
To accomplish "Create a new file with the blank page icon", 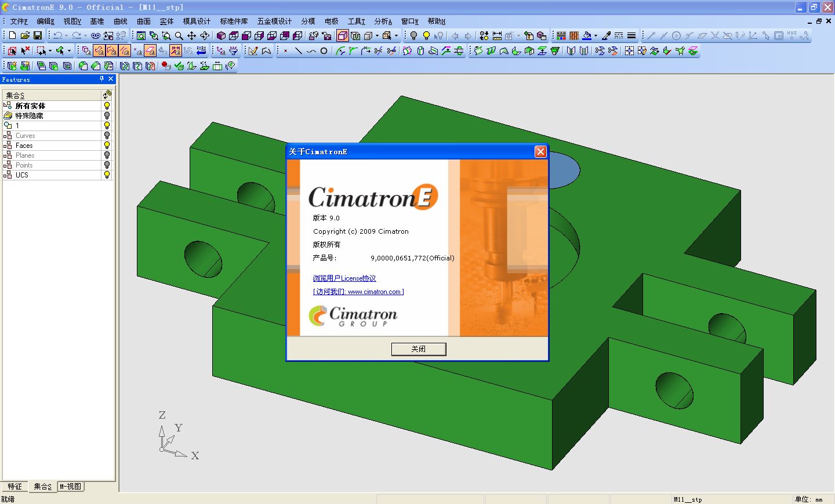I will (x=12, y=35).
